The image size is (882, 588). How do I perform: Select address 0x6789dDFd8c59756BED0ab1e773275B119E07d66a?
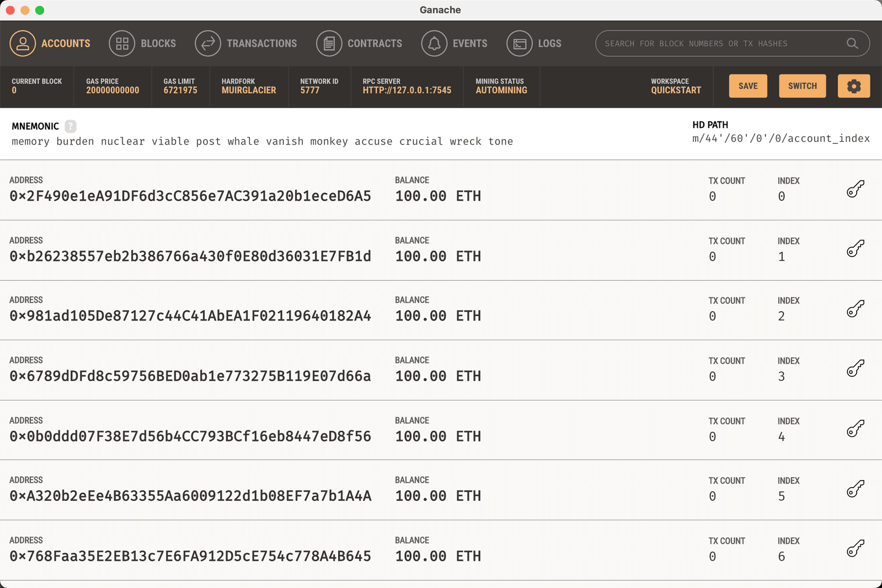click(190, 376)
